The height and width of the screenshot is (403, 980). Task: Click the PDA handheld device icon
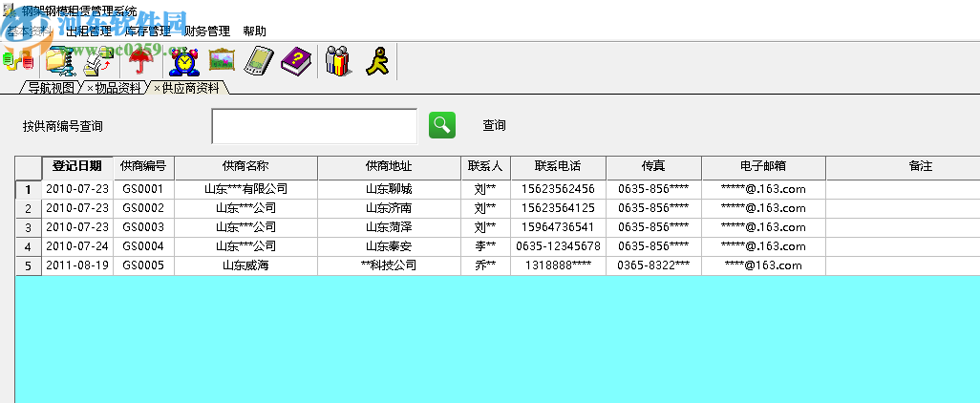click(x=259, y=60)
